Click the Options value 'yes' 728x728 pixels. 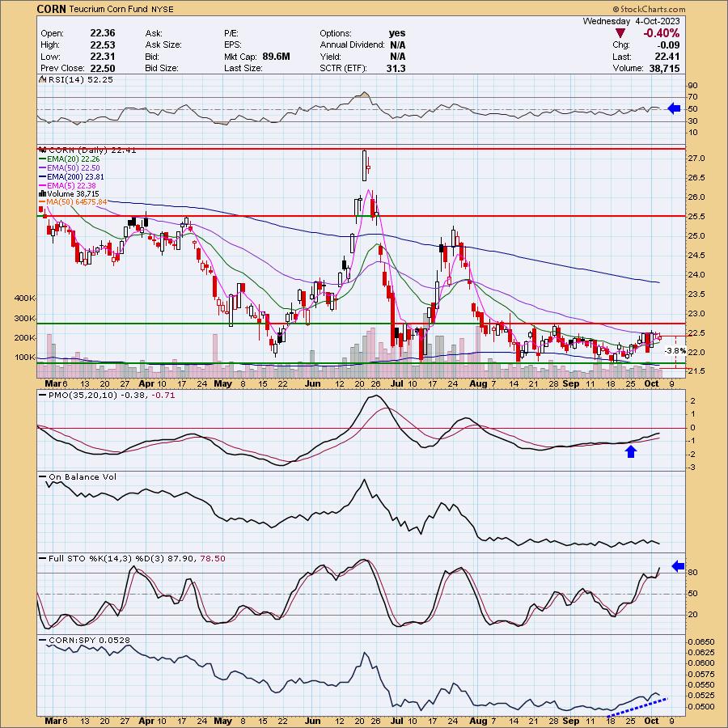(x=397, y=33)
